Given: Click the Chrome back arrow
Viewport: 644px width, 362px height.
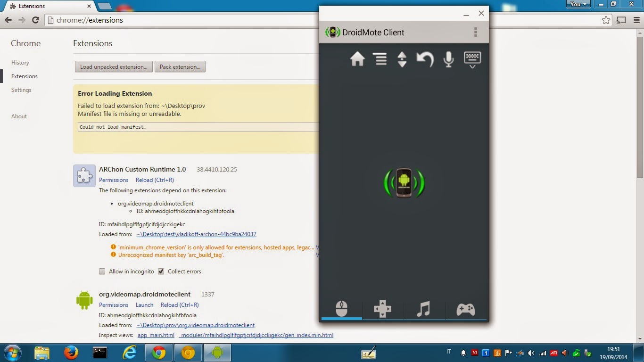Looking at the screenshot, I should coord(8,20).
